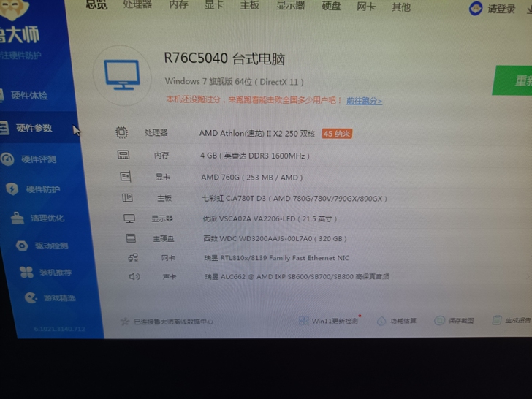Image resolution: width=532 pixels, height=399 pixels.
Task: Open 装机推荐 in the sidebar
Action: 56,272
